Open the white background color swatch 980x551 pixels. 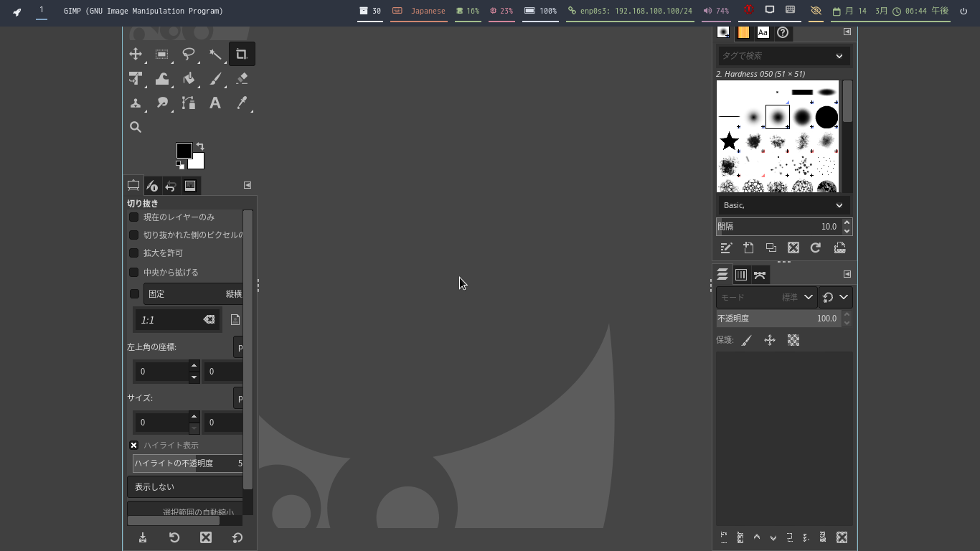[198, 163]
